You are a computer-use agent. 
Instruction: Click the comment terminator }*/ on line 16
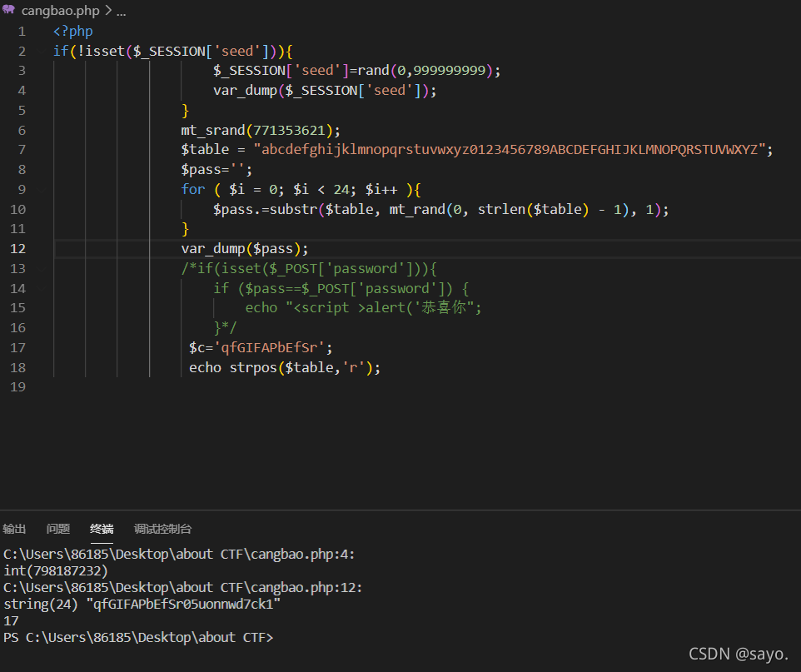click(x=225, y=328)
